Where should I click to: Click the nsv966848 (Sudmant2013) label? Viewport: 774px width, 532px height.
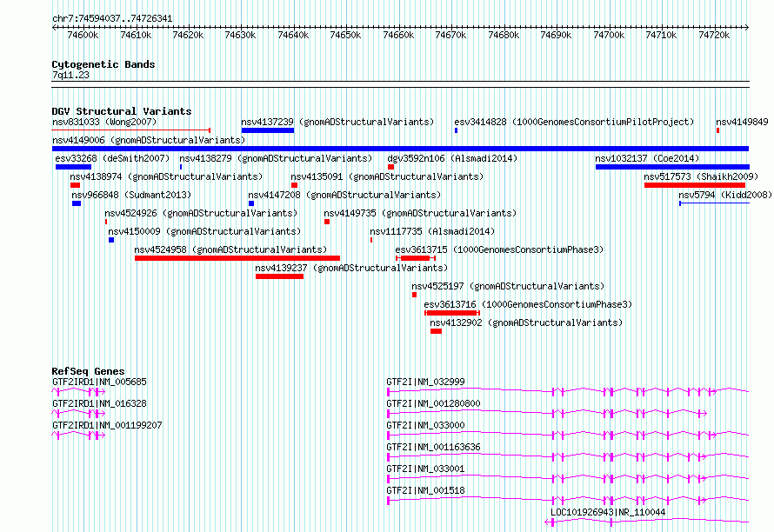pyautogui.click(x=131, y=195)
